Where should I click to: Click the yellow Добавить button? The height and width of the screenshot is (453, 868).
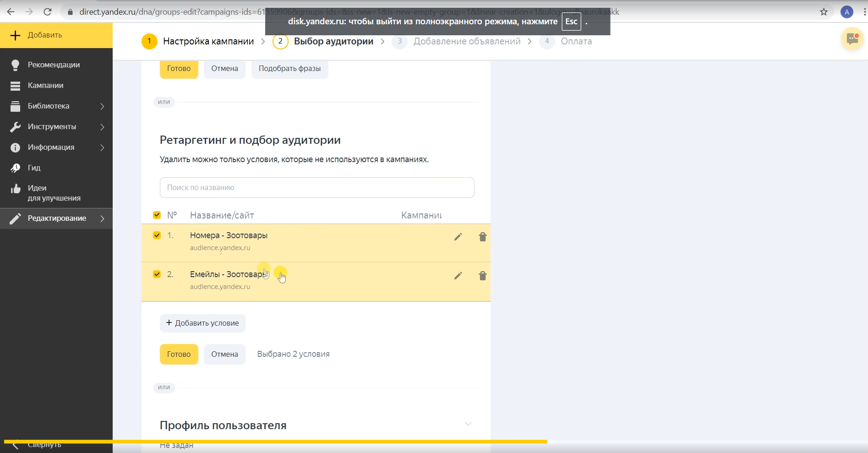click(56, 35)
